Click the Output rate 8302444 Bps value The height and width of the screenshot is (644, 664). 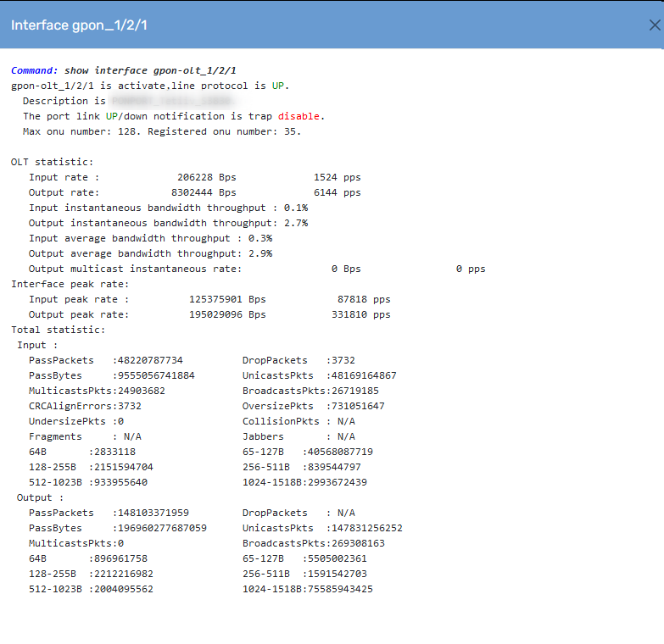click(x=204, y=192)
